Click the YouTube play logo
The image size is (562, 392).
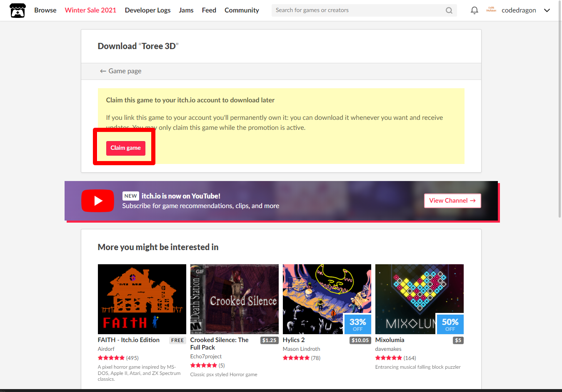pos(97,201)
